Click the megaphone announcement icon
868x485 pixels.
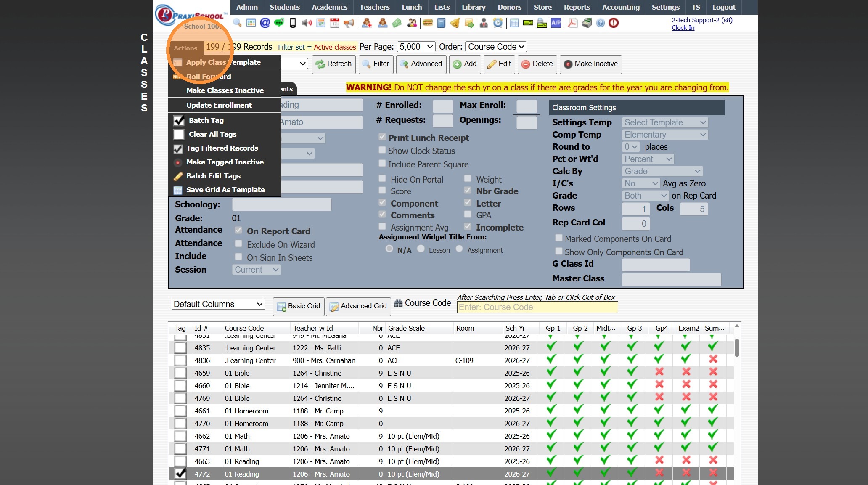[349, 23]
